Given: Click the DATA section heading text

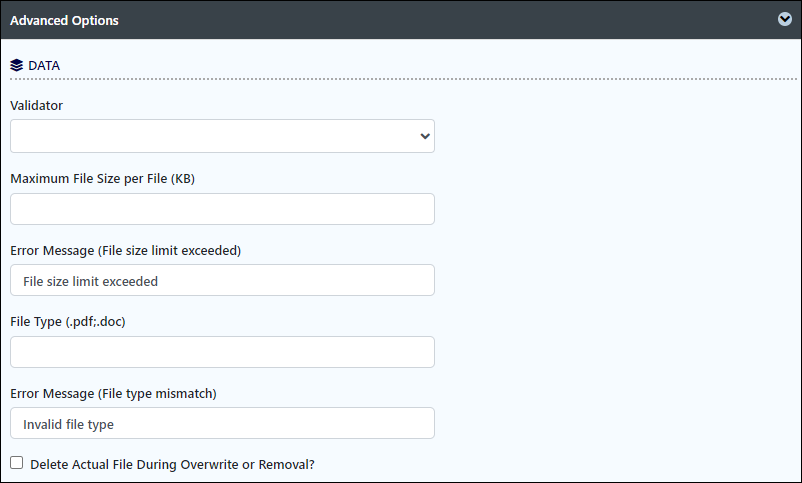Looking at the screenshot, I should click(x=44, y=65).
